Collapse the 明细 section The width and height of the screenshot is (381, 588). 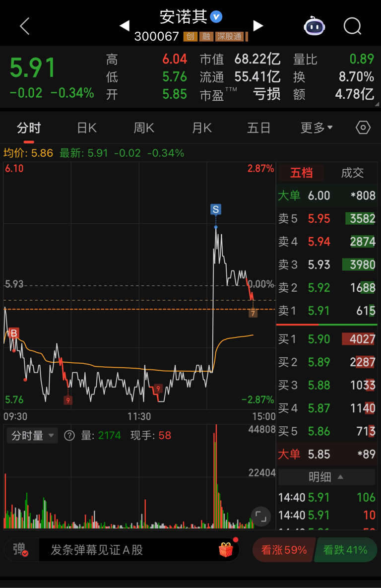coord(326,477)
